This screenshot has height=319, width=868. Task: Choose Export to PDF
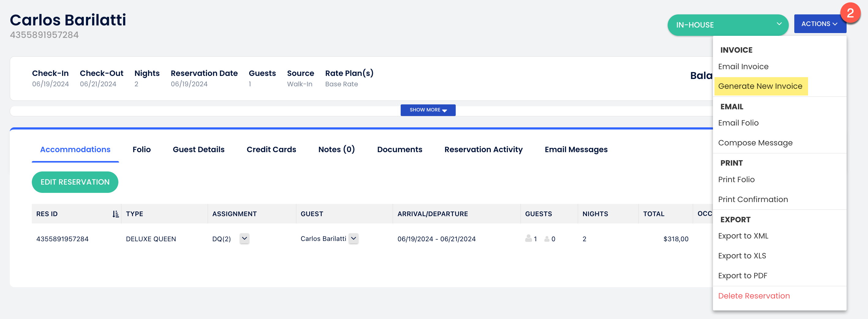[742, 276]
